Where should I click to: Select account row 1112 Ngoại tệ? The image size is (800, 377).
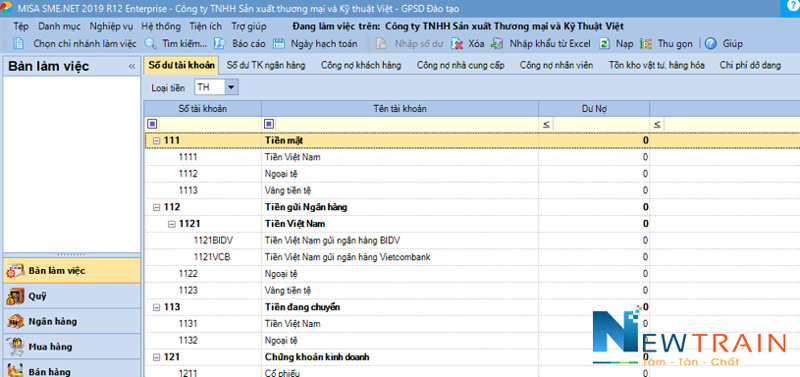pos(472,174)
